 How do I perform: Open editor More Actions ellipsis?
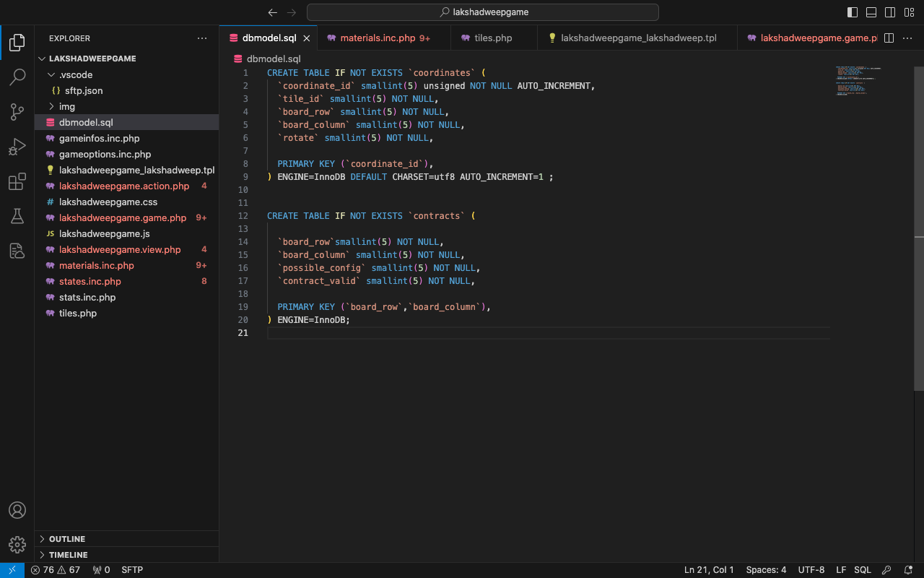[x=908, y=38]
